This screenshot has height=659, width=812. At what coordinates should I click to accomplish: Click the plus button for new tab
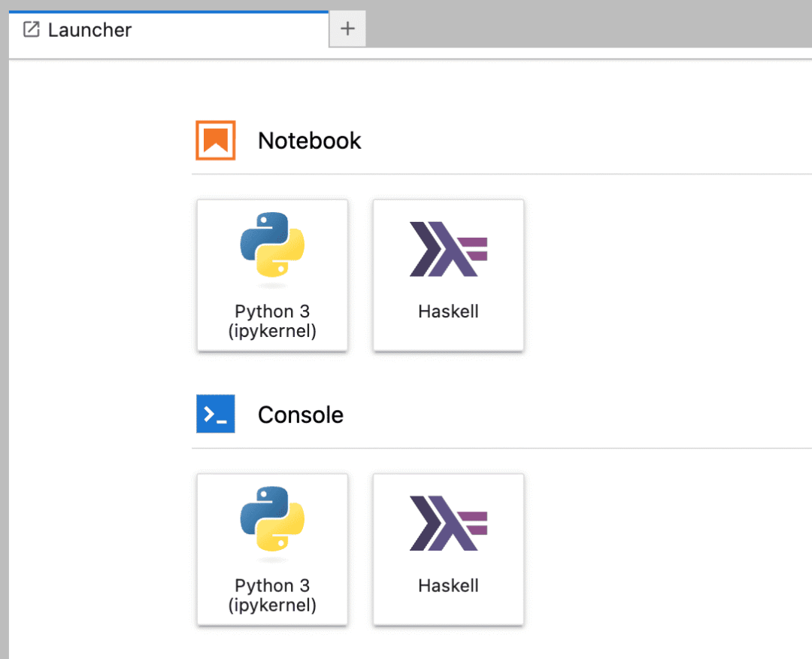point(347,29)
